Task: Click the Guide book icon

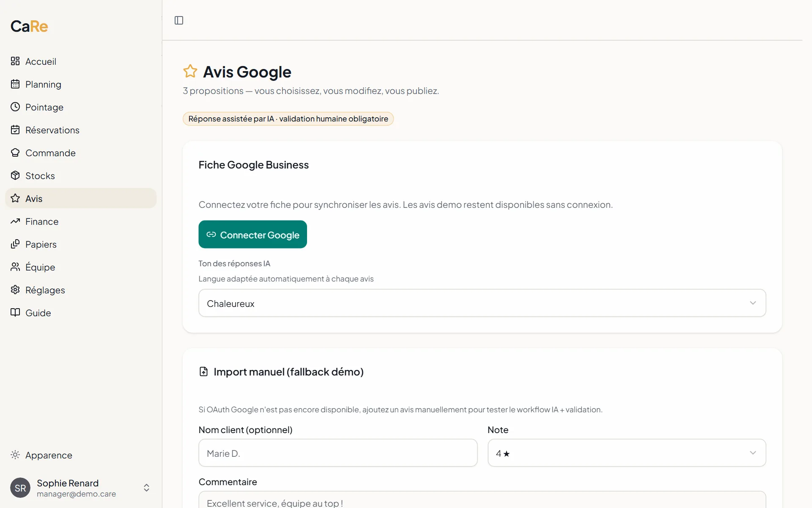Action: pos(15,312)
